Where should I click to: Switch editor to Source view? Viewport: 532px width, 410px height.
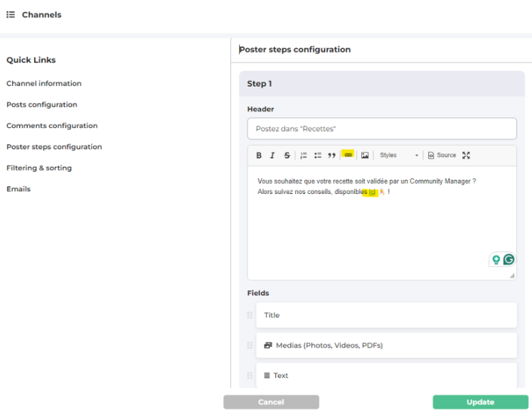[x=442, y=156]
